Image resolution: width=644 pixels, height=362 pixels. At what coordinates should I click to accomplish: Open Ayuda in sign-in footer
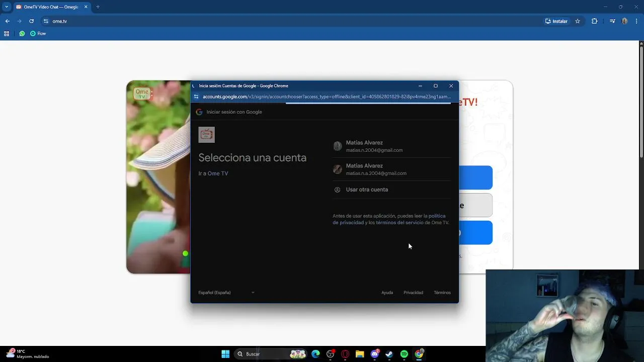[387, 293]
